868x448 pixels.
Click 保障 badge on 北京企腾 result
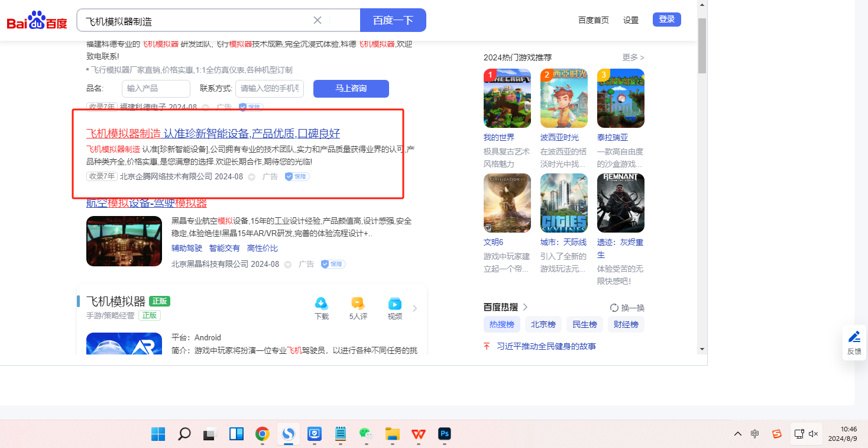[297, 176]
